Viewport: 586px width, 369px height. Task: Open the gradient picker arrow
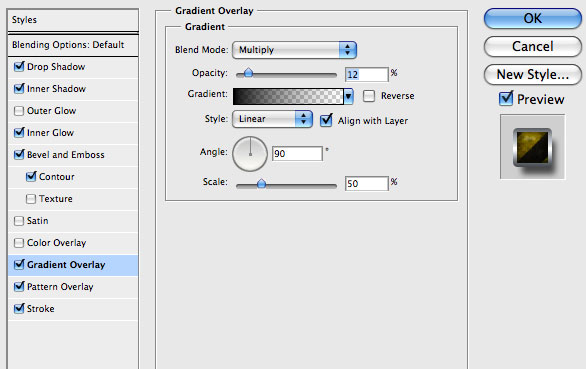[348, 96]
